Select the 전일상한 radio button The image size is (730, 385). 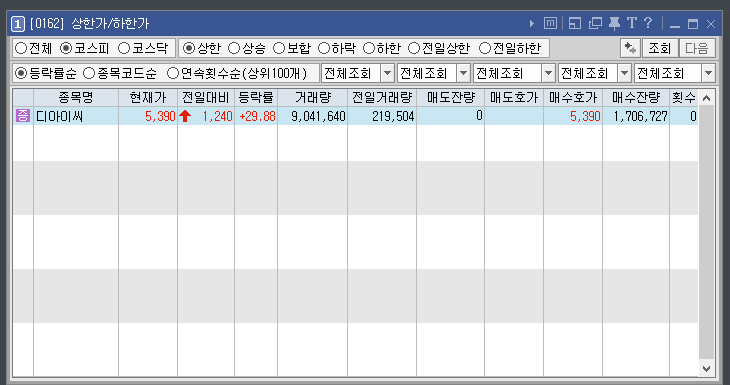(x=414, y=48)
